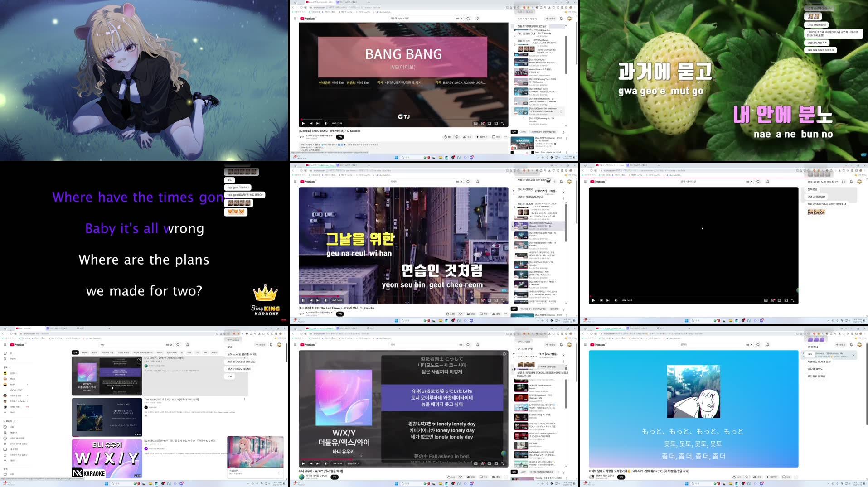Toggle subtitles in the video player
Screen dimensions: 868x487
[475, 123]
